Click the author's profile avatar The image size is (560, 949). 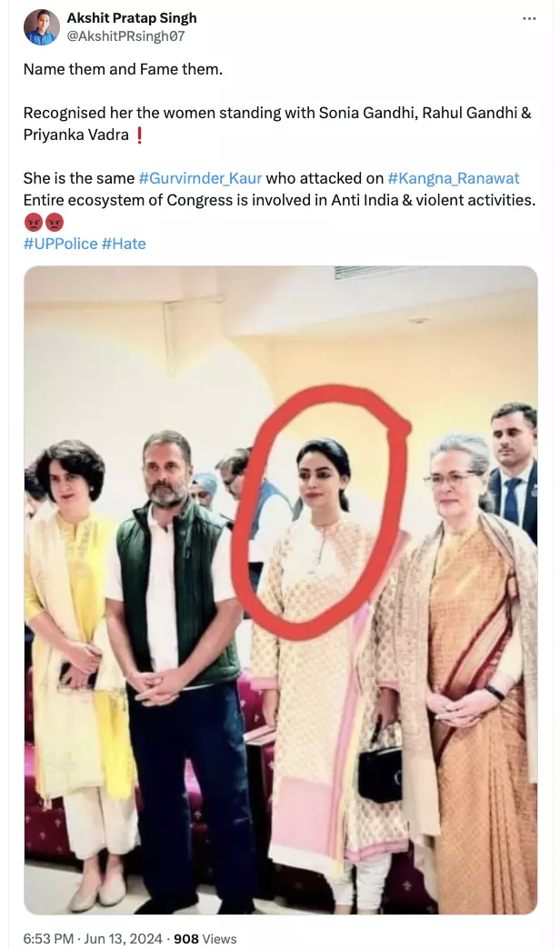coord(42,27)
